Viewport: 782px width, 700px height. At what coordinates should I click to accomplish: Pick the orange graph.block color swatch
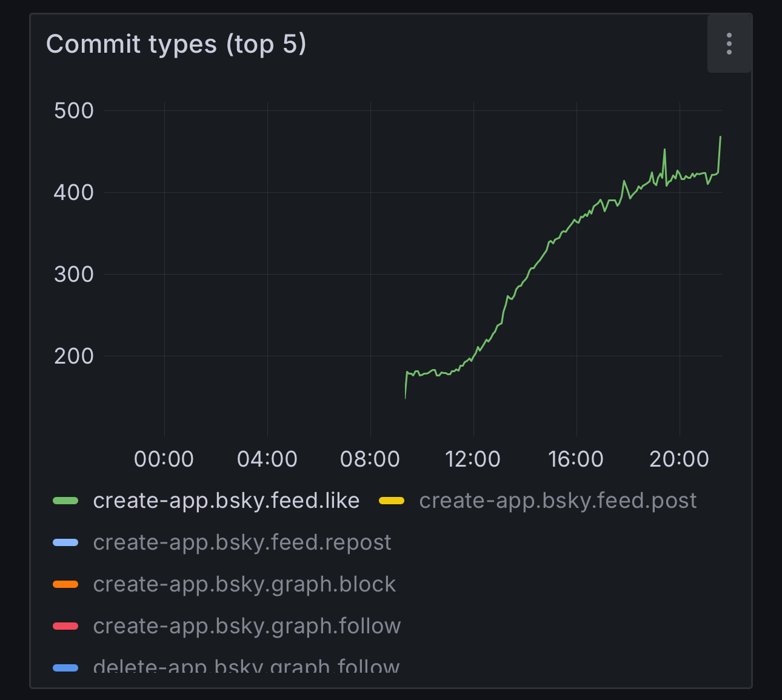tap(65, 584)
